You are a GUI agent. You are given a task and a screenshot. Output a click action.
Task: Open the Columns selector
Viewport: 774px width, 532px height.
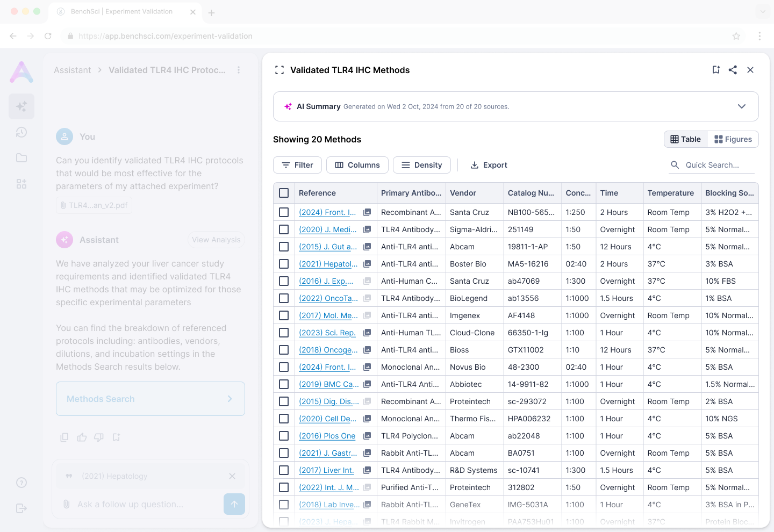tap(357, 165)
